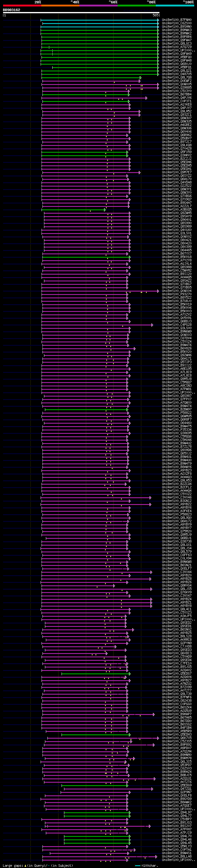The image size is (197, 868).
Task: Select the UniRef100_P35334 label
Action: pyautogui.click(x=177, y=430)
